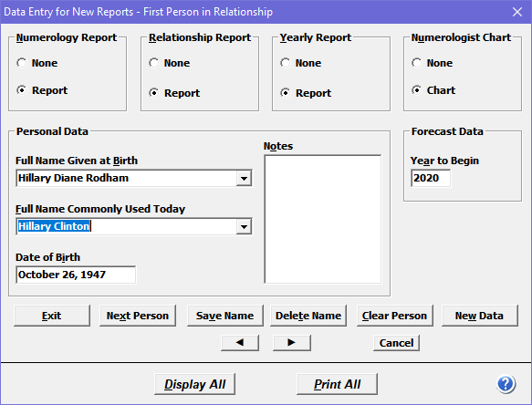Click the Print All button
This screenshot has height=405, width=532.
click(337, 384)
